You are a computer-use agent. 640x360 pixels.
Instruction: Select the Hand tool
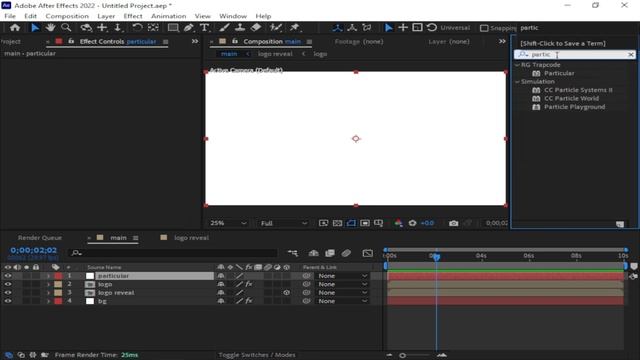coord(50,28)
